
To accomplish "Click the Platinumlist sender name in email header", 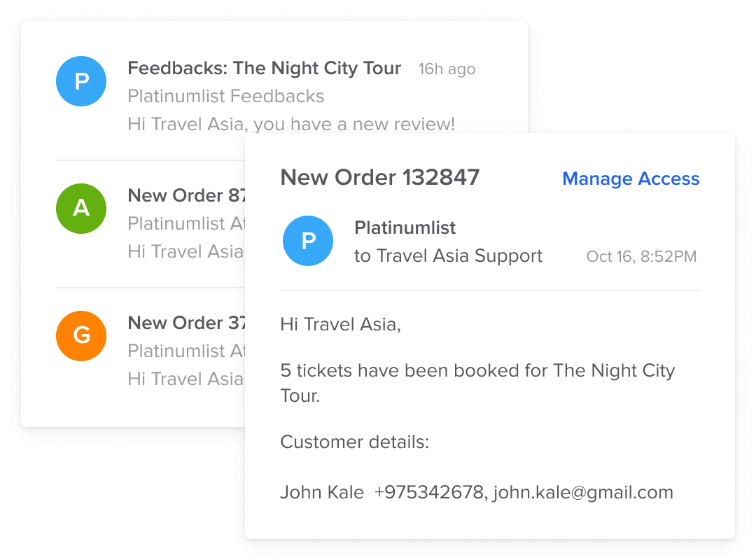I will pos(405,228).
